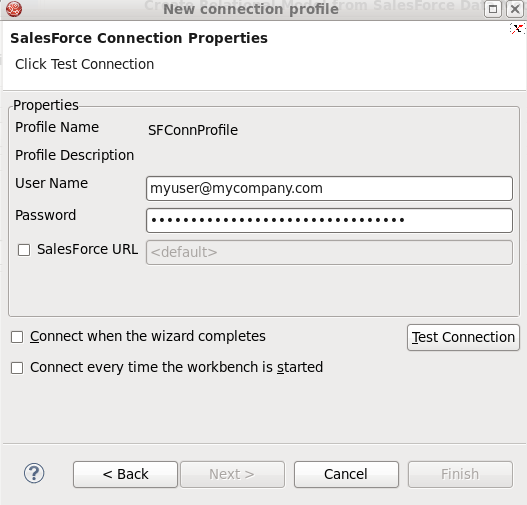Image resolution: width=527 pixels, height=505 pixels.
Task: Check Connect when the wizard completes
Action: [17, 337]
